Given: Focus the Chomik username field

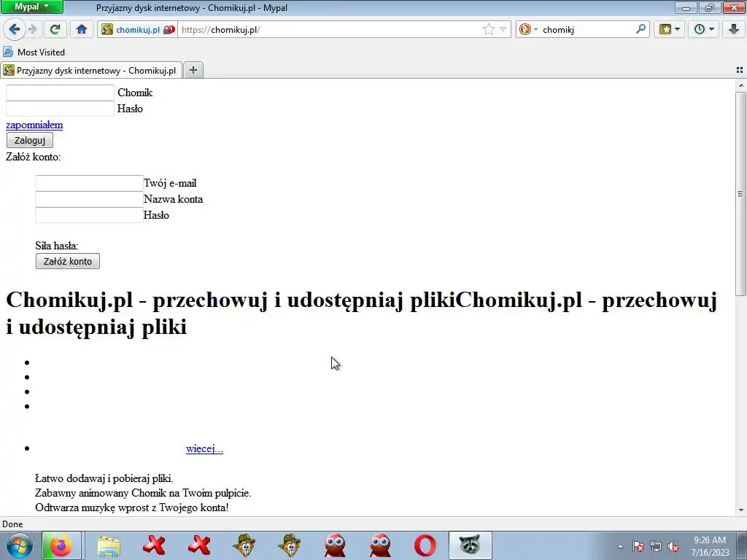Looking at the screenshot, I should (60, 93).
